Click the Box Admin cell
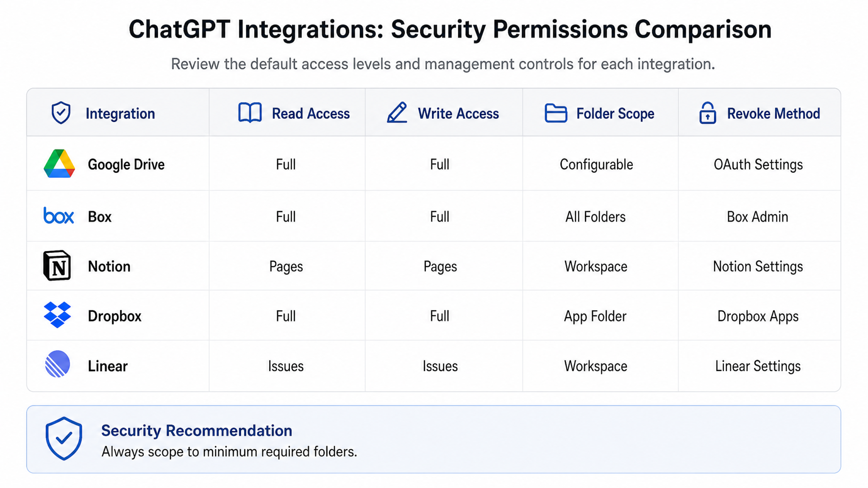This screenshot has height=488, width=868. click(757, 217)
